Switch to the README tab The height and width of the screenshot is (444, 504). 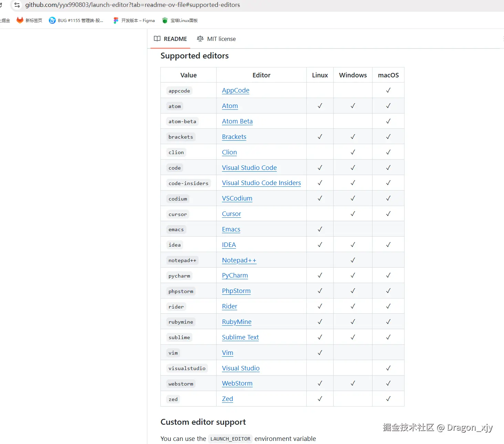pos(175,39)
